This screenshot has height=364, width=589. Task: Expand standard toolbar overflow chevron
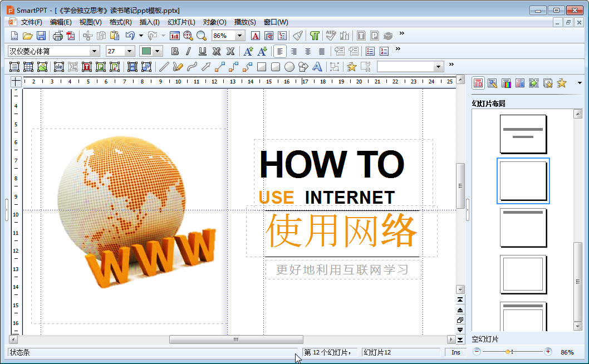402,33
